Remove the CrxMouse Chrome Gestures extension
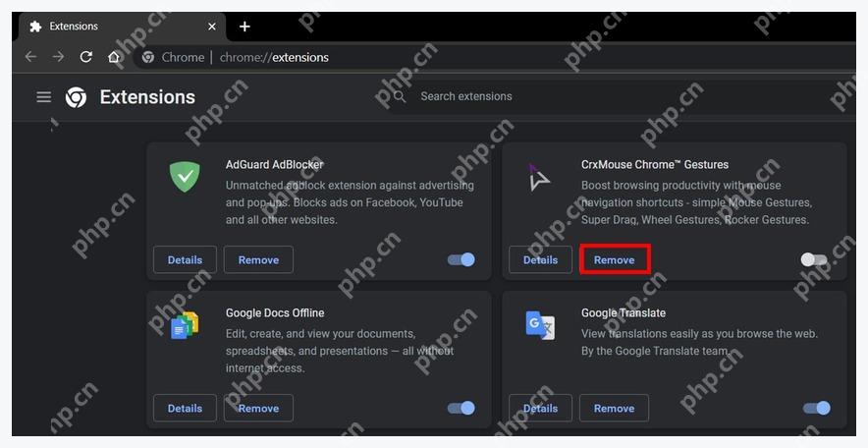Screen dimensions: 868x448 (615, 259)
